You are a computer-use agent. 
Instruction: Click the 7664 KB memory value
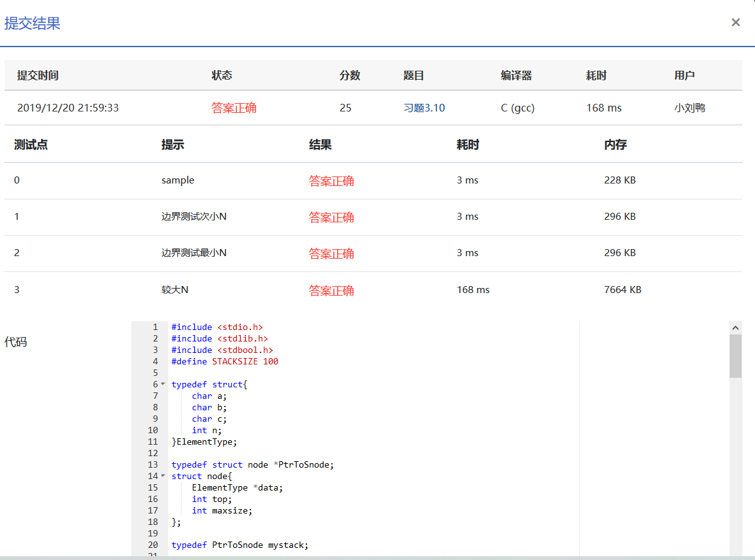point(622,290)
